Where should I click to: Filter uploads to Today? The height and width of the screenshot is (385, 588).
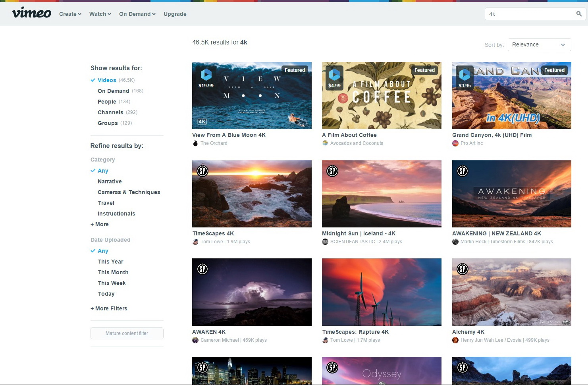[106, 294]
